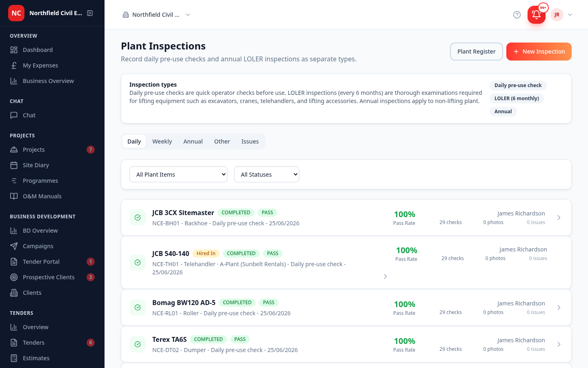Click PASS badge on Terex TA6S
The height and width of the screenshot is (368, 588).
[x=240, y=339]
